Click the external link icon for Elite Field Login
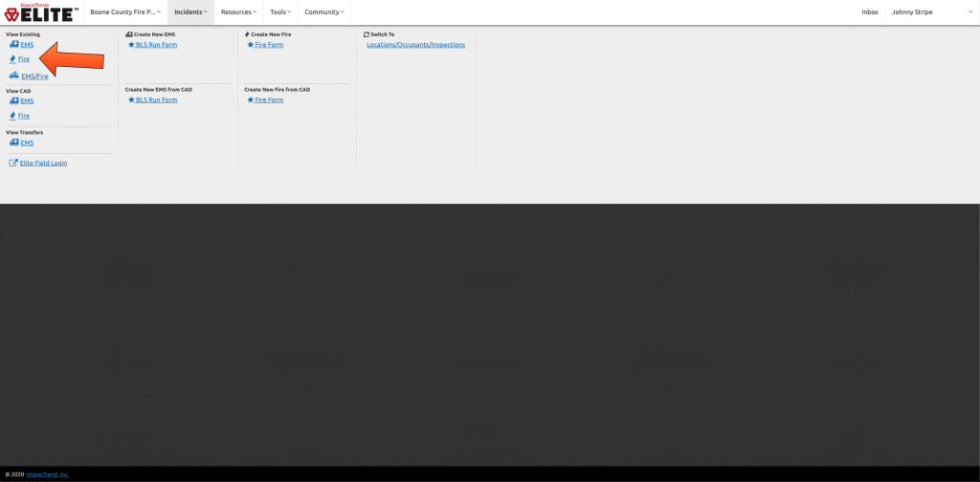Screen dimensions: 980x482 [13, 164]
